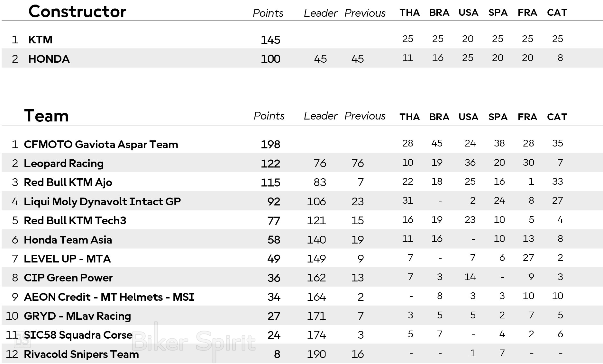
Task: Click the Leader column header in Team table
Action: (x=320, y=116)
